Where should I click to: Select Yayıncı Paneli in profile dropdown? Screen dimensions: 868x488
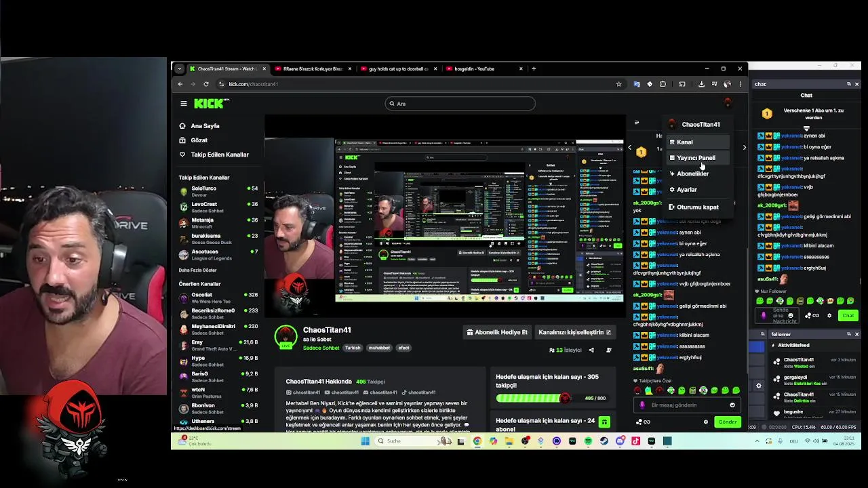pos(698,158)
